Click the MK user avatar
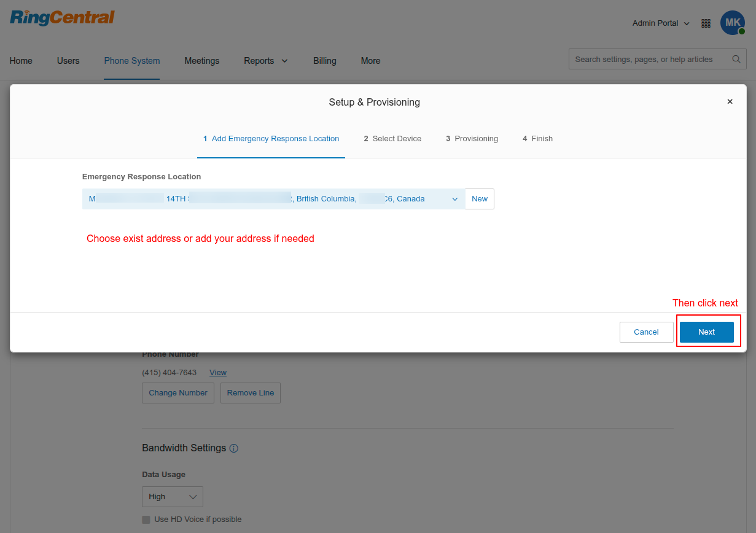This screenshot has width=756, height=533. pyautogui.click(x=732, y=23)
